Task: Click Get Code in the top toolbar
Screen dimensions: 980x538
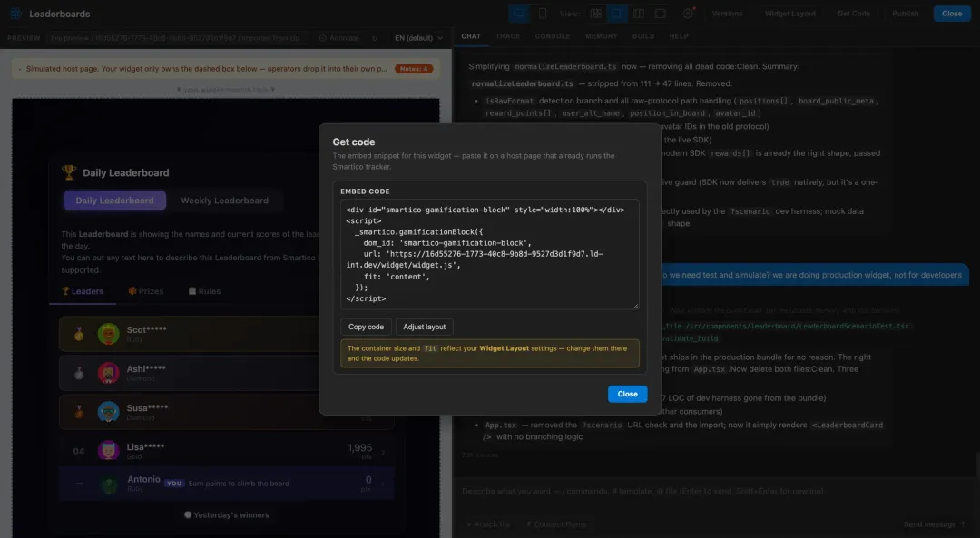Action: [853, 13]
